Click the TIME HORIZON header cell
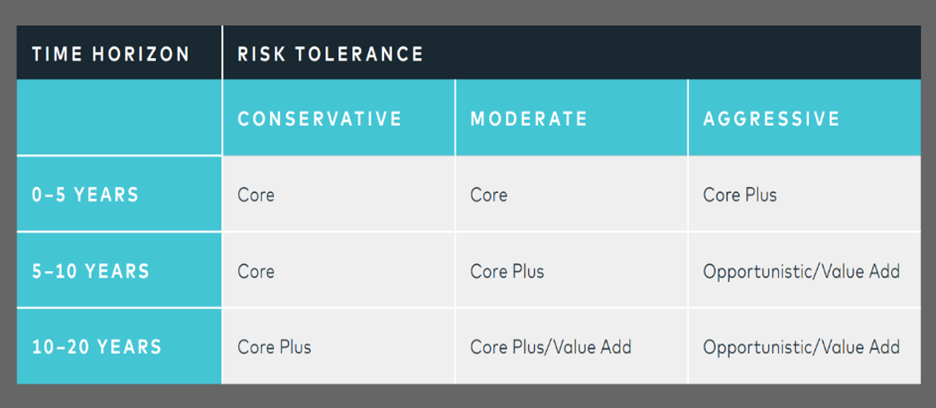The height and width of the screenshot is (408, 936). (x=119, y=53)
